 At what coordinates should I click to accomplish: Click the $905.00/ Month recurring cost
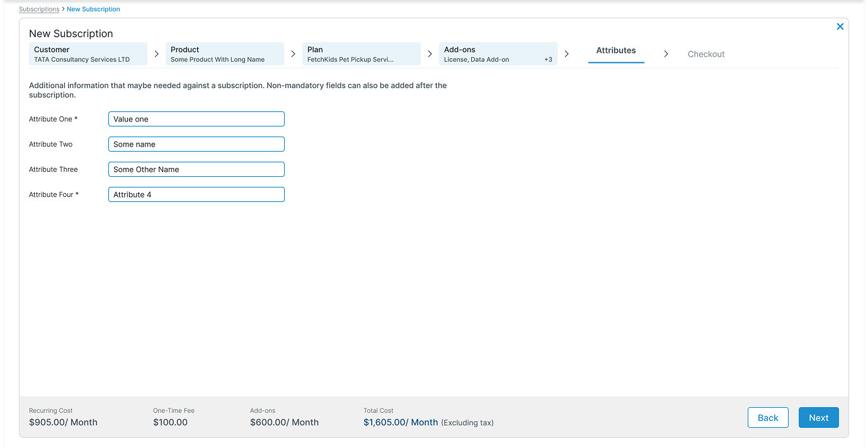click(63, 422)
